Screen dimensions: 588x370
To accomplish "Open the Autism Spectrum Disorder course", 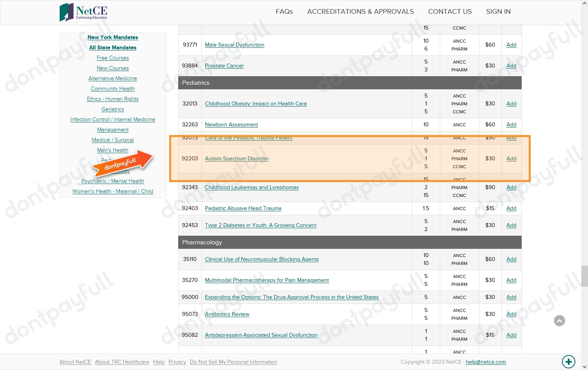I will 236,158.
